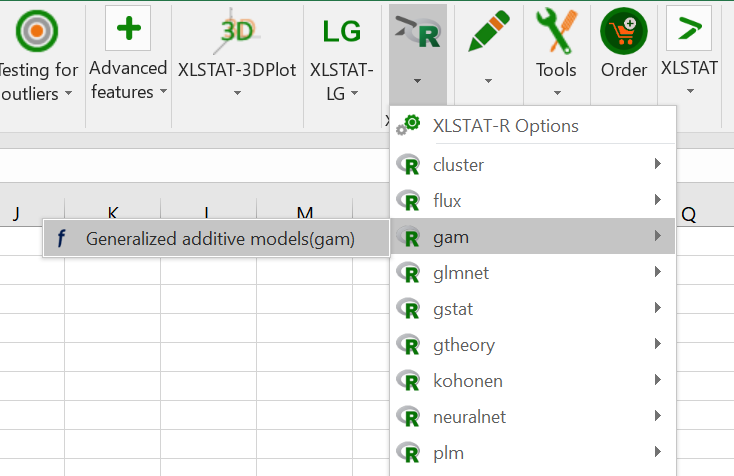
Task: Expand the cluster submenu arrow
Action: click(657, 164)
